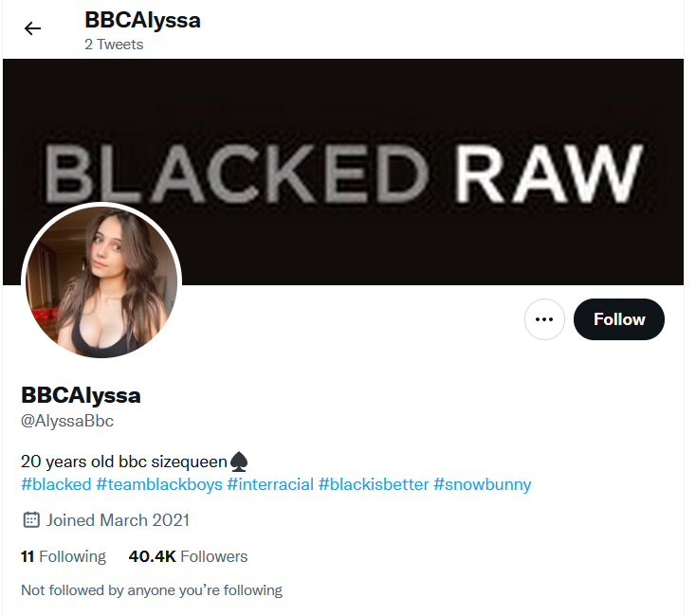Click Not followed by anyone you're following
Screen dimensions: 696x616
pyautogui.click(x=152, y=590)
